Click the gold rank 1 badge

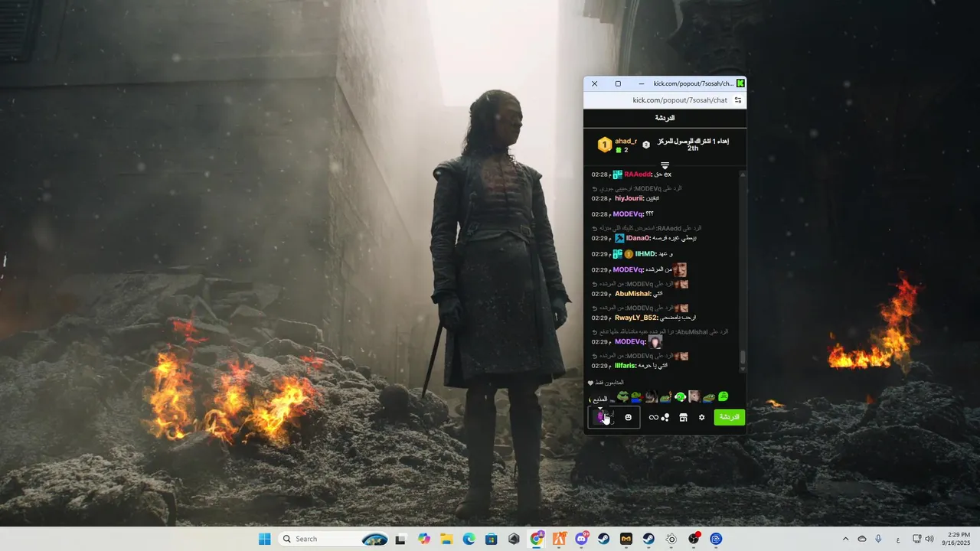click(605, 145)
